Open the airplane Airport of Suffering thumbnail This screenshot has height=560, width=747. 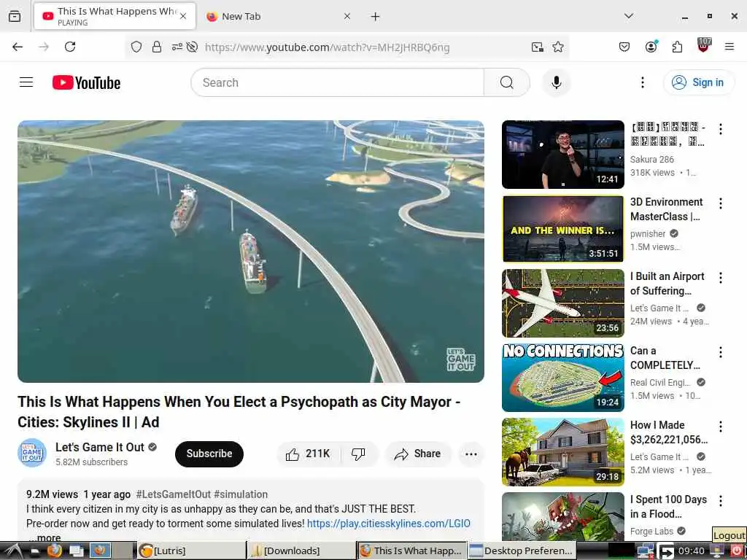[562, 303]
